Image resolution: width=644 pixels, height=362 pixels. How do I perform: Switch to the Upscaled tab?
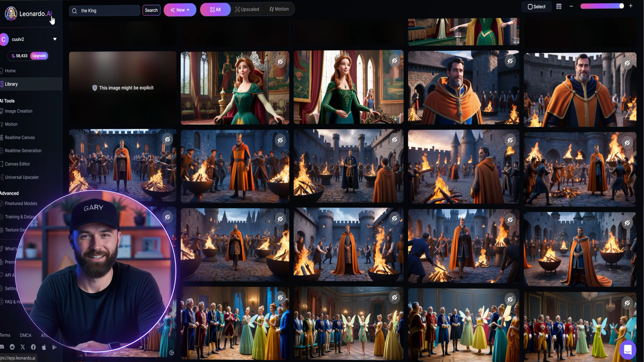point(247,9)
